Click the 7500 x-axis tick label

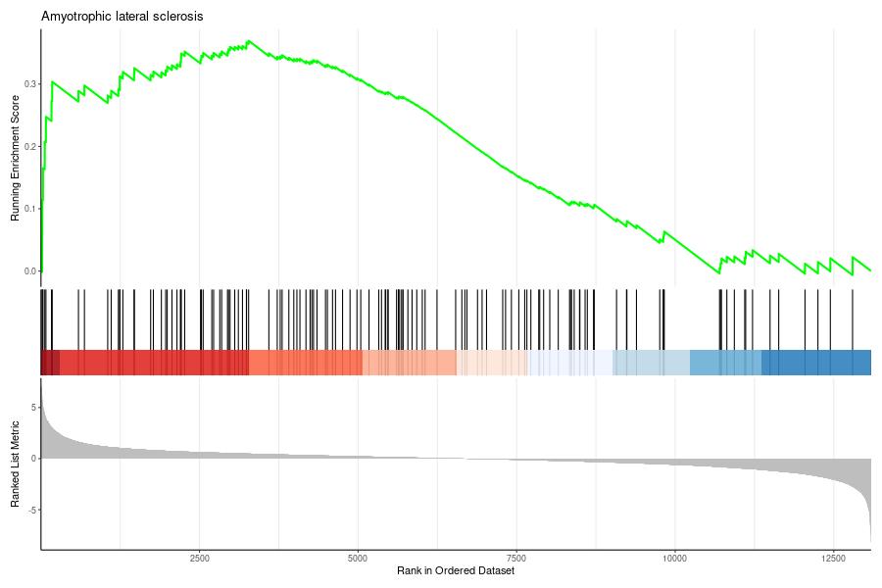[516, 559]
